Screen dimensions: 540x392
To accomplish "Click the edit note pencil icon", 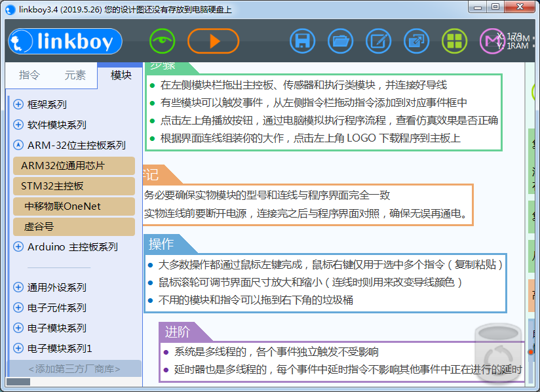I will click(378, 41).
